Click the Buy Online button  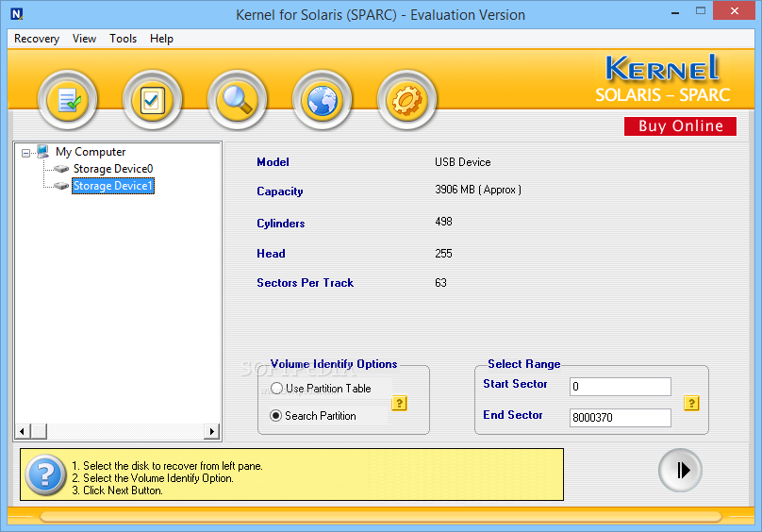pyautogui.click(x=680, y=126)
